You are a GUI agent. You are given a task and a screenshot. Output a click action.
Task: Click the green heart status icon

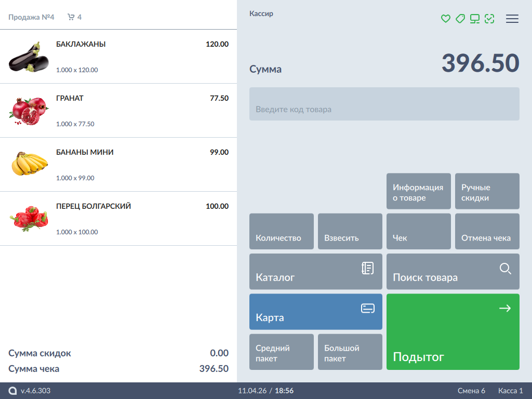click(x=445, y=19)
